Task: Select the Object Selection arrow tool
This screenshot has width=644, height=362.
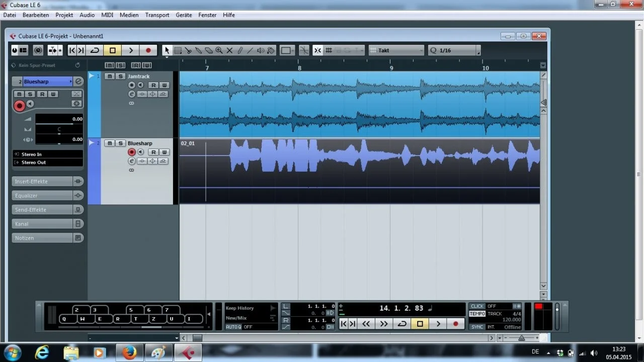Action: point(167,50)
